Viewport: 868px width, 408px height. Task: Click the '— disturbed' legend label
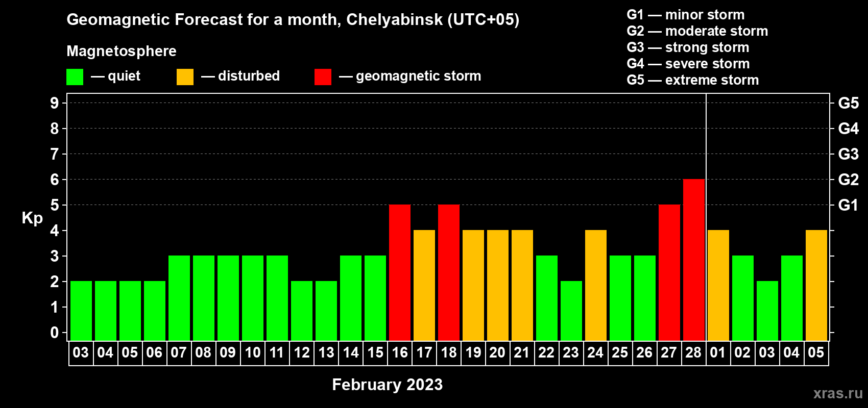click(240, 76)
